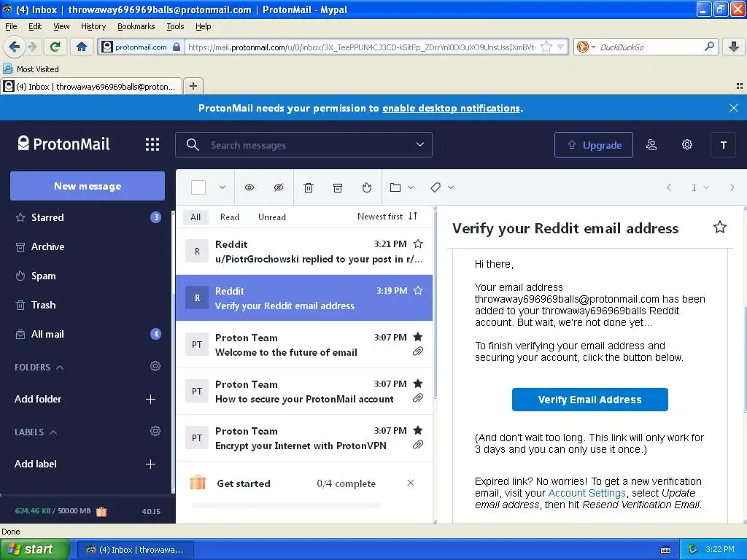Click the storage gift box icon
The width and height of the screenshot is (747, 560).
pos(101,511)
